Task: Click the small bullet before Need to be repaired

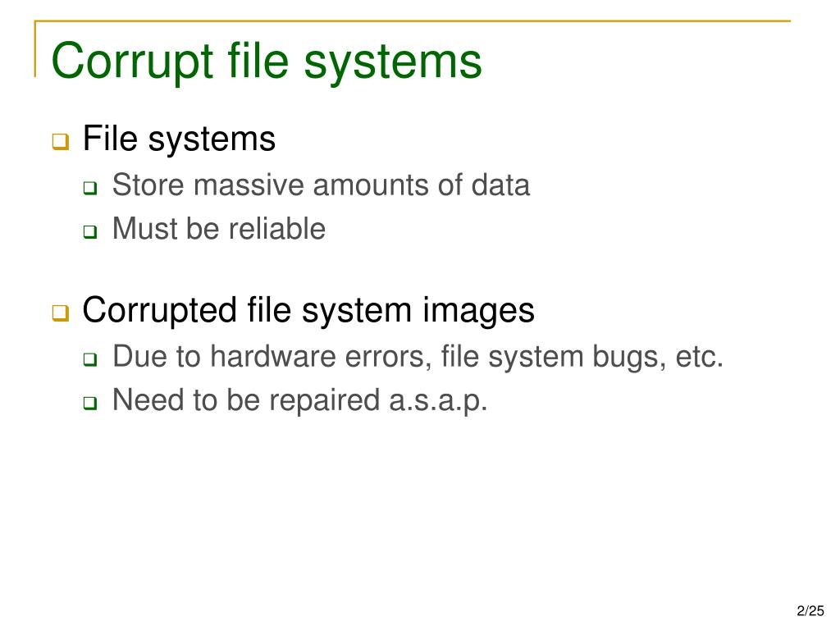Action: point(90,402)
